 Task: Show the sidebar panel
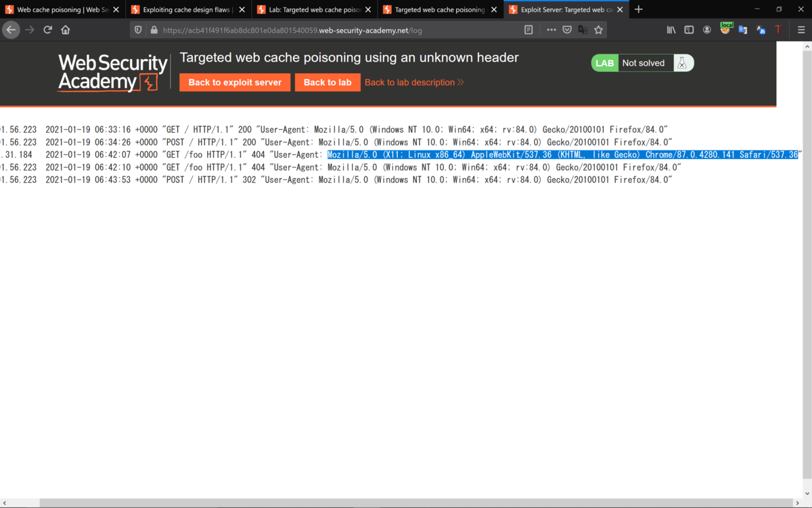coord(689,30)
